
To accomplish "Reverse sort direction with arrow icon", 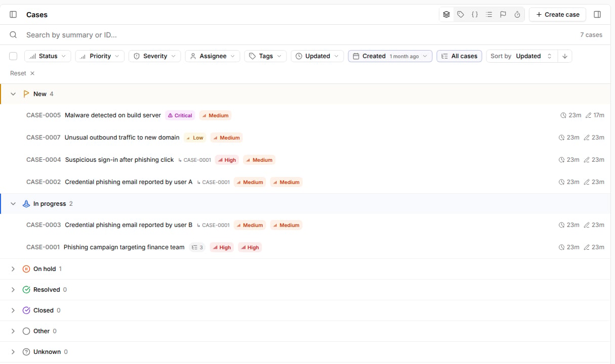I will 565,56.
